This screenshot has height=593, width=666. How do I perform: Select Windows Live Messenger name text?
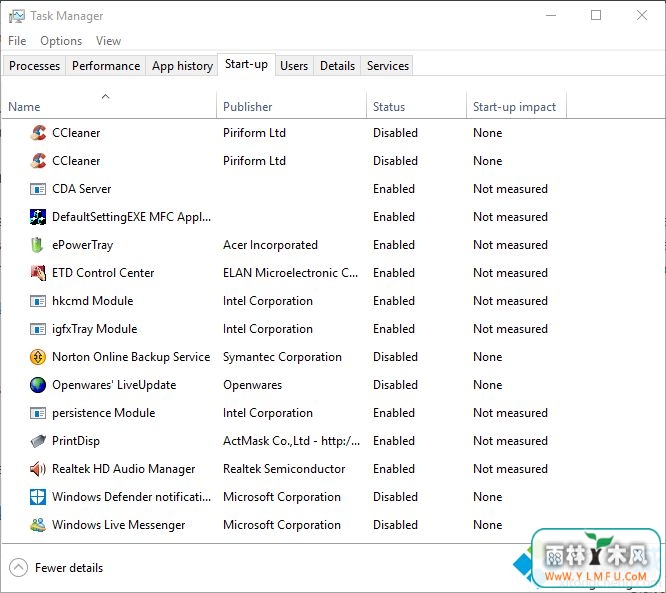(119, 525)
